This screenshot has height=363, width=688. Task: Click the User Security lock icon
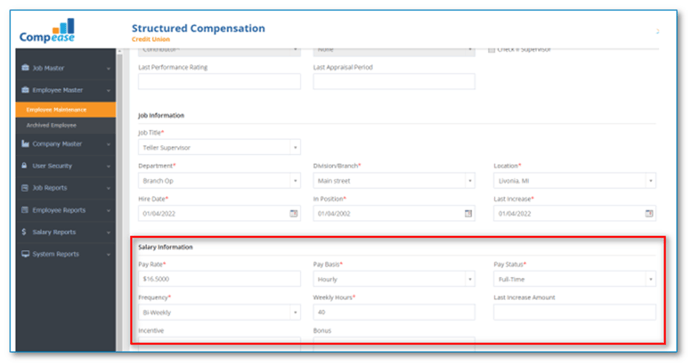(x=25, y=165)
